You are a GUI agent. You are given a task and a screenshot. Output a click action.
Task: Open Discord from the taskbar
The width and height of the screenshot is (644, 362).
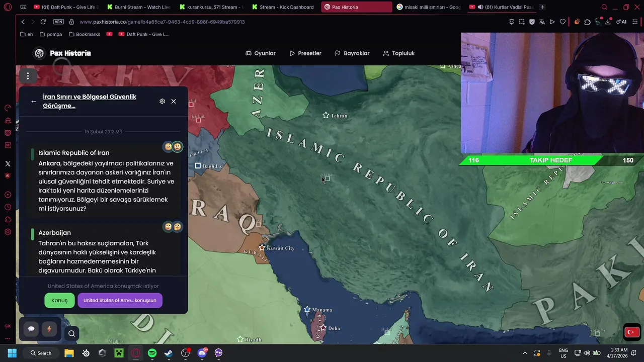[x=202, y=353]
